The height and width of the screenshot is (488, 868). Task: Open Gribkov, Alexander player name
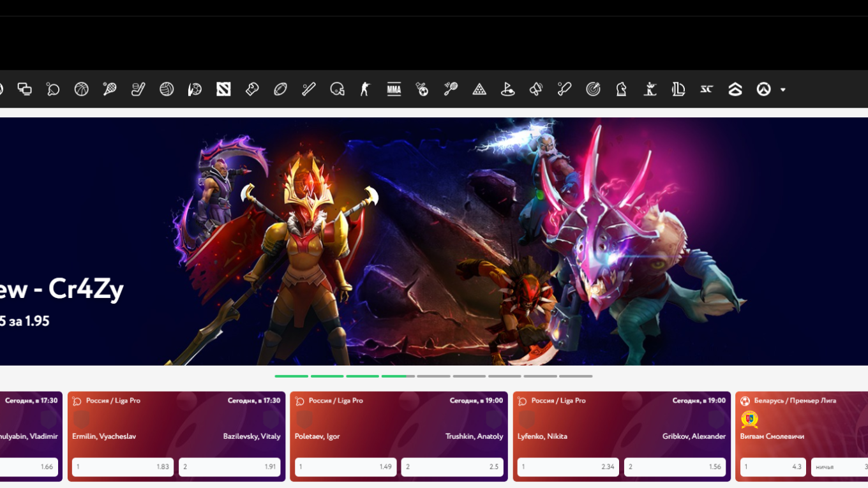pos(694,436)
